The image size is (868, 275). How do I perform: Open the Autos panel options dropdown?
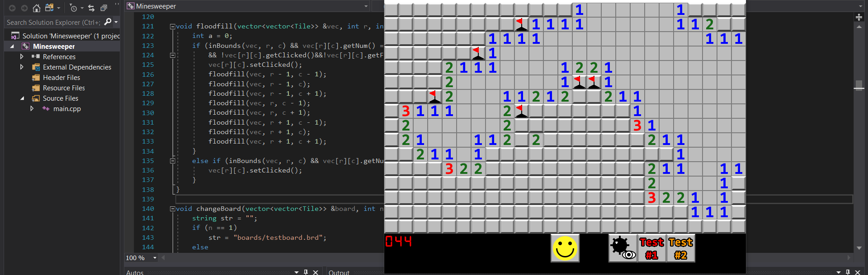pos(297,272)
